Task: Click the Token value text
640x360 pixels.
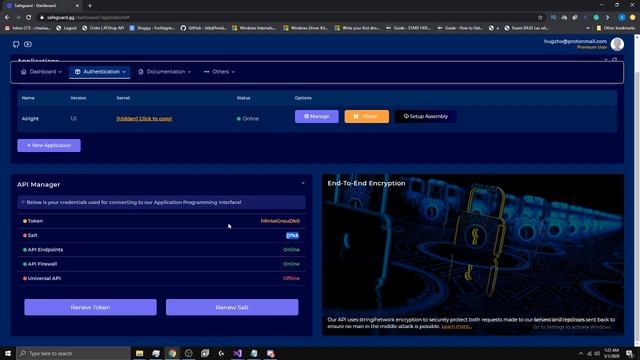Action: pyautogui.click(x=280, y=221)
